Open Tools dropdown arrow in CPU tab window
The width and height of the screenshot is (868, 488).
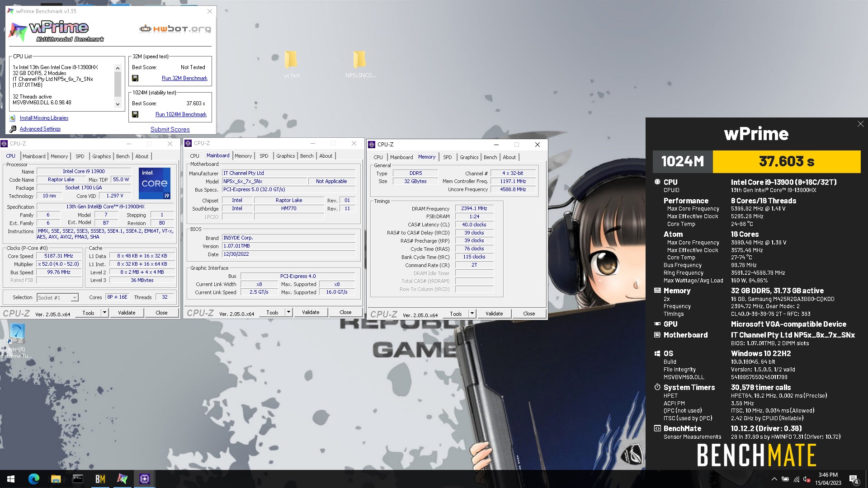click(104, 313)
